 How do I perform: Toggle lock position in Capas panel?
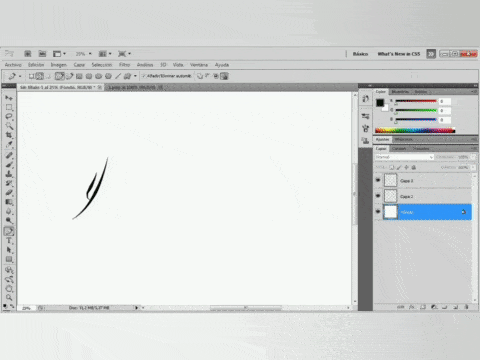(x=406, y=167)
